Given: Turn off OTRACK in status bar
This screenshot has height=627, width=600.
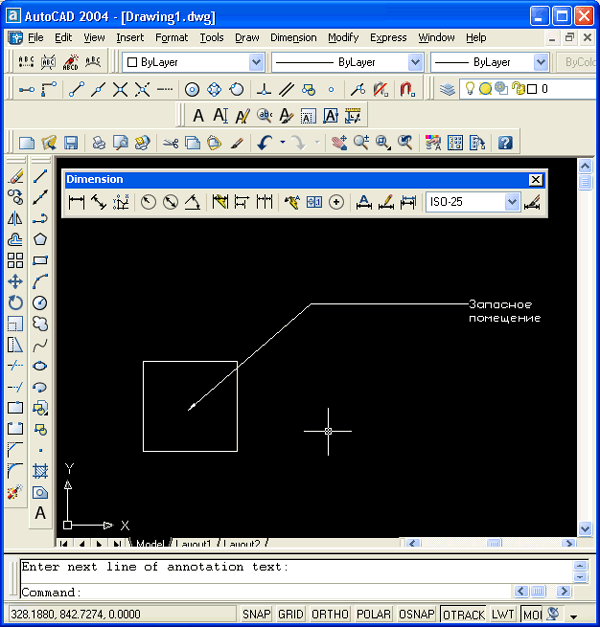Looking at the screenshot, I should pos(463,614).
